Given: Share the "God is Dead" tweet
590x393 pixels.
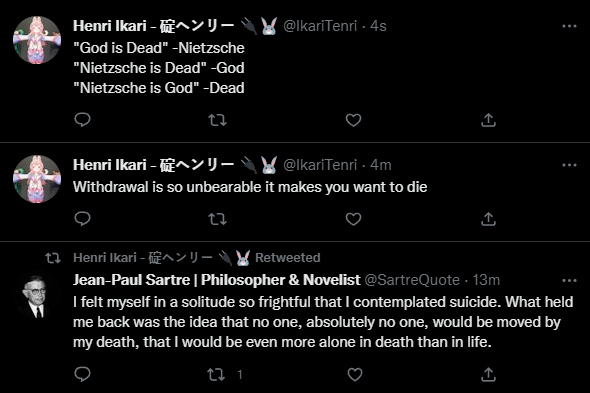Looking at the screenshot, I should pos(488,120).
